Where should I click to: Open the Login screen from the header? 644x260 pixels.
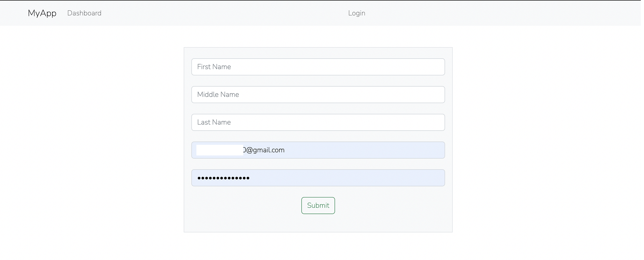pyautogui.click(x=357, y=13)
